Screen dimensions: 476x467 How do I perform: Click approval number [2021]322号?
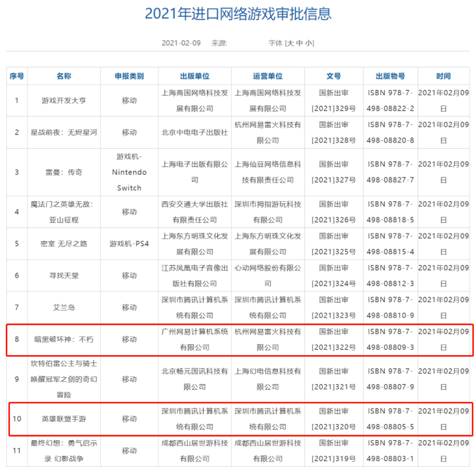coord(334,347)
